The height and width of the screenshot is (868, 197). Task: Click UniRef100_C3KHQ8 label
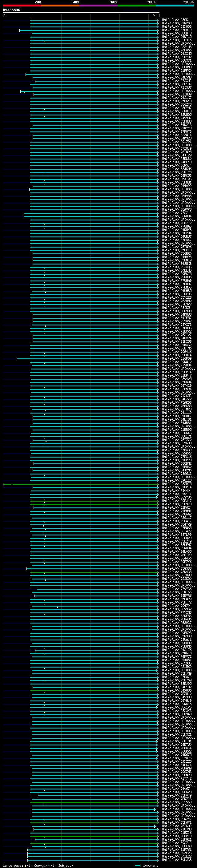coord(177,121)
